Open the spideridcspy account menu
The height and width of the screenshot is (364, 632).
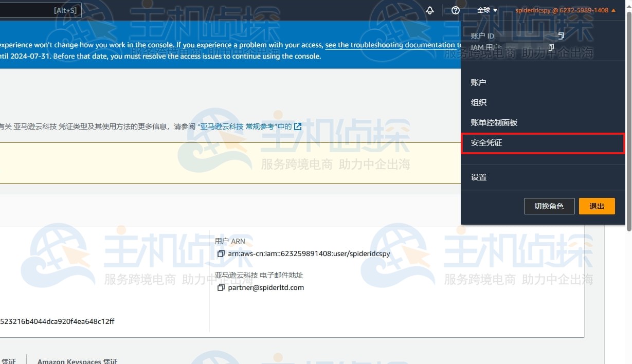(x=561, y=10)
